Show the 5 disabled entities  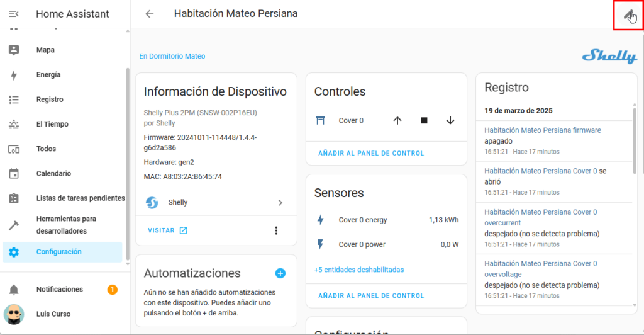point(358,270)
